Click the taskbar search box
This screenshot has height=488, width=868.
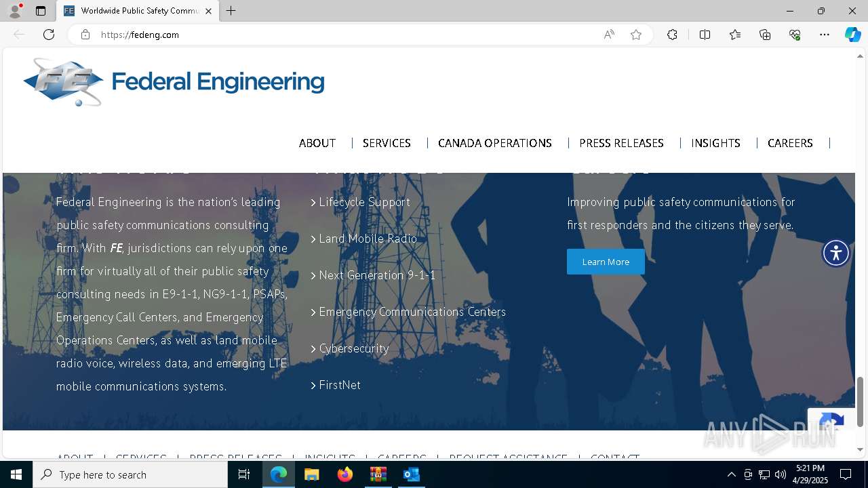130,474
